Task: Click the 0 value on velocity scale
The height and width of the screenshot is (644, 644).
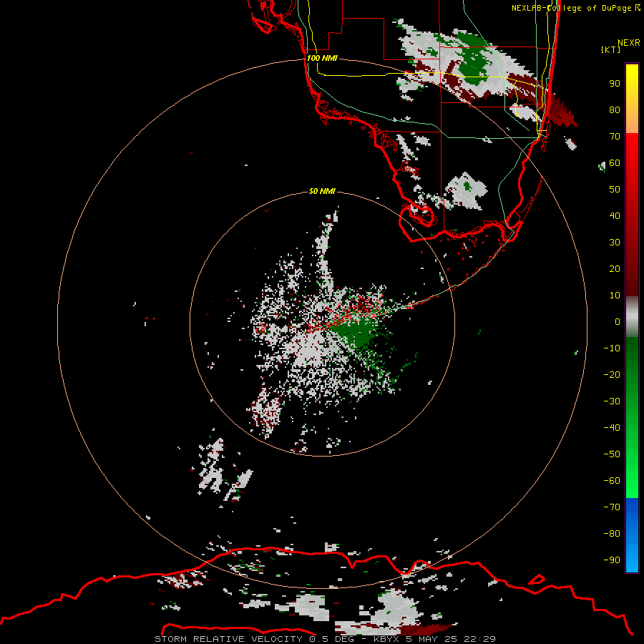Action: click(618, 321)
